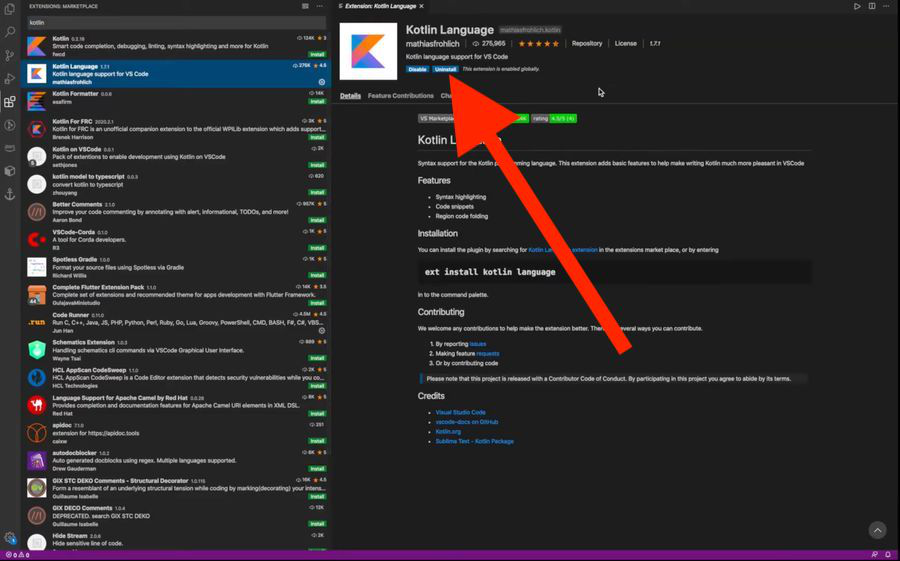Open the Run and Debug view

[x=10, y=79]
